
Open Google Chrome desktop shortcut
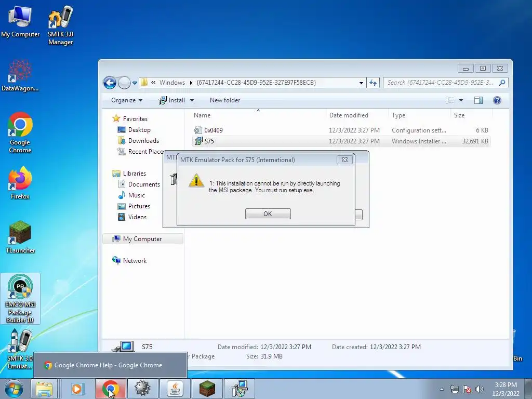pyautogui.click(x=20, y=132)
